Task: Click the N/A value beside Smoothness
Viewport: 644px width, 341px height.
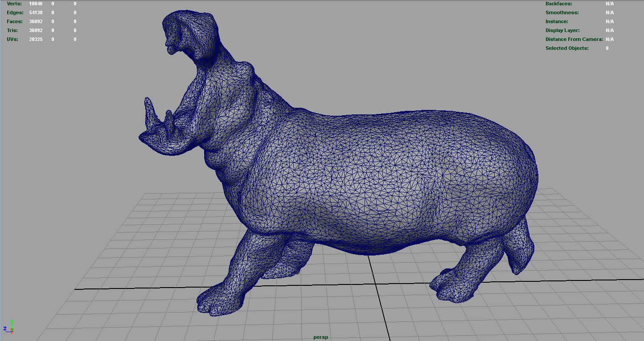Action: 610,12
